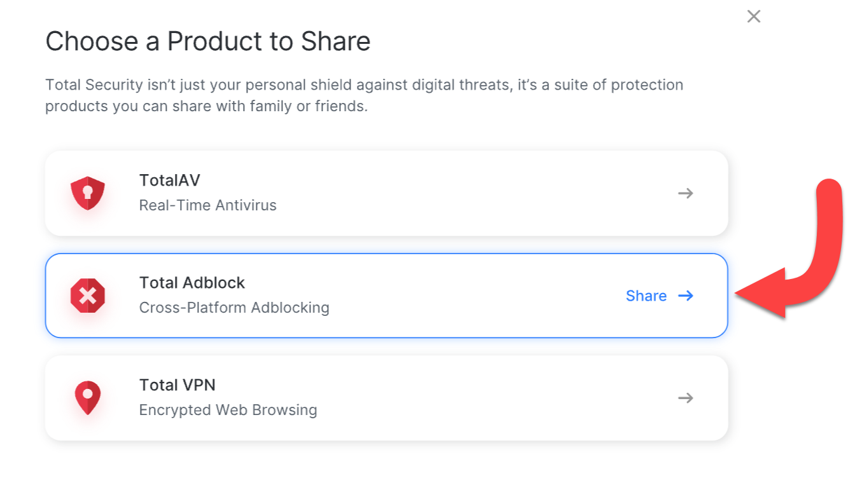Image resolution: width=855 pixels, height=504 pixels.
Task: Select the TotalAV product title
Action: click(x=170, y=180)
